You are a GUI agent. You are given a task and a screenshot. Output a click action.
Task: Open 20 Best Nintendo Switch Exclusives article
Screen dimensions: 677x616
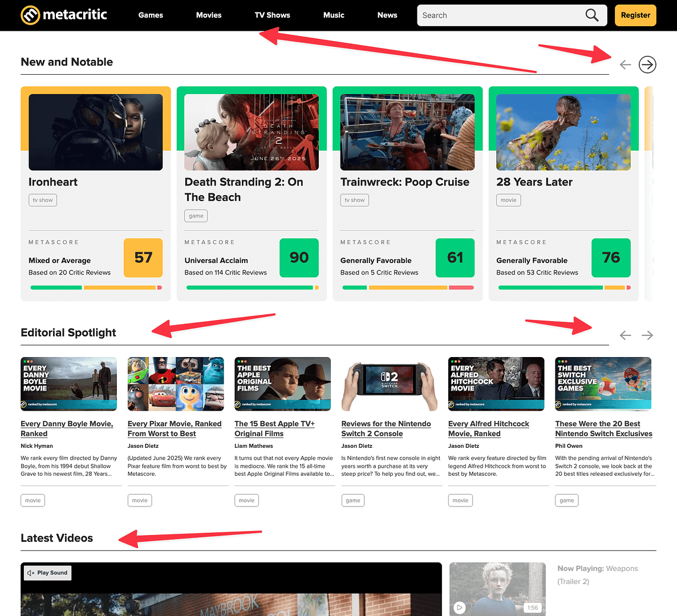[603, 429]
